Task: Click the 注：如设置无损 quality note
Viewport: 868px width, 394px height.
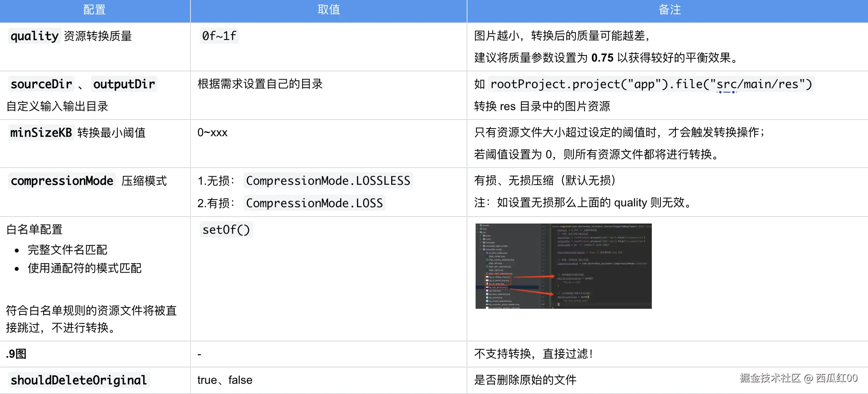Action: tap(583, 203)
